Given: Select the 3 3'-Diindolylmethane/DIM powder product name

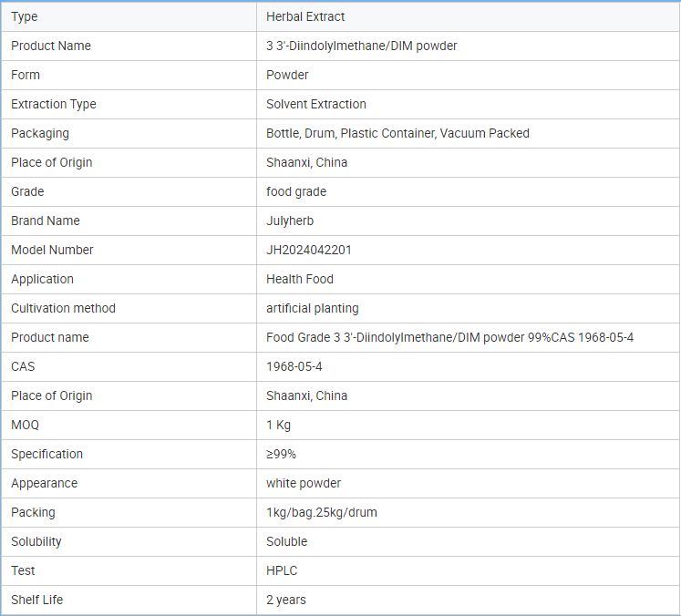Looking at the screenshot, I should point(361,46).
